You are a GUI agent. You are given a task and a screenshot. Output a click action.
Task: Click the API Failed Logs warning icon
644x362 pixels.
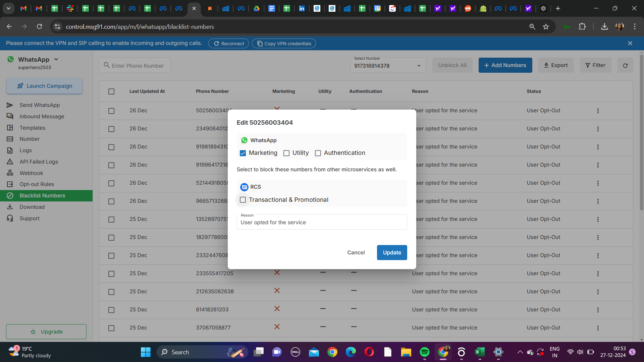(x=10, y=162)
